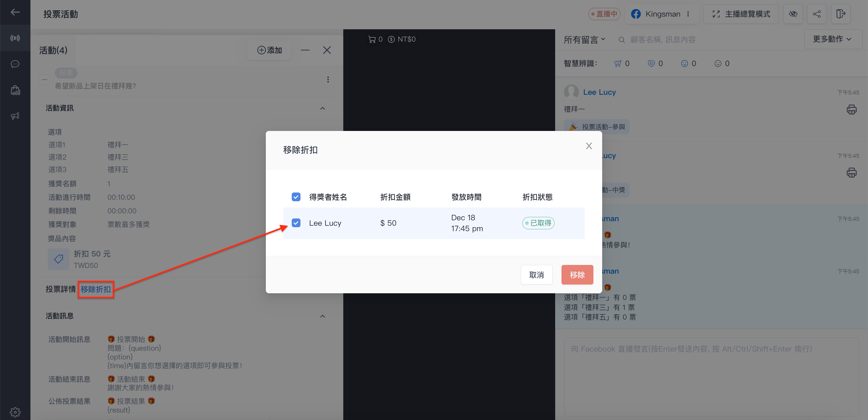
Task: Click the 折扣狀態 column header
Action: click(537, 197)
